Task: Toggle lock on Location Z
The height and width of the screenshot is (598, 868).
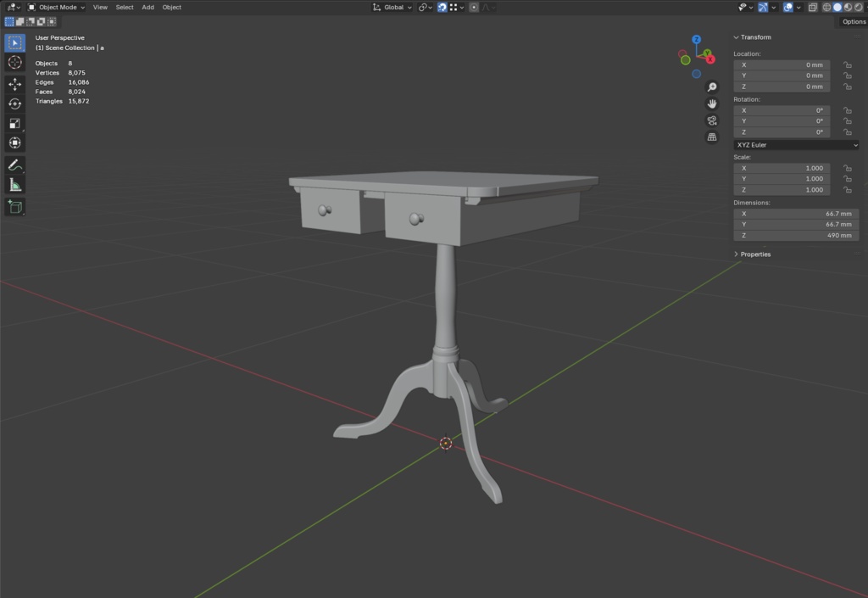Action: (x=848, y=87)
